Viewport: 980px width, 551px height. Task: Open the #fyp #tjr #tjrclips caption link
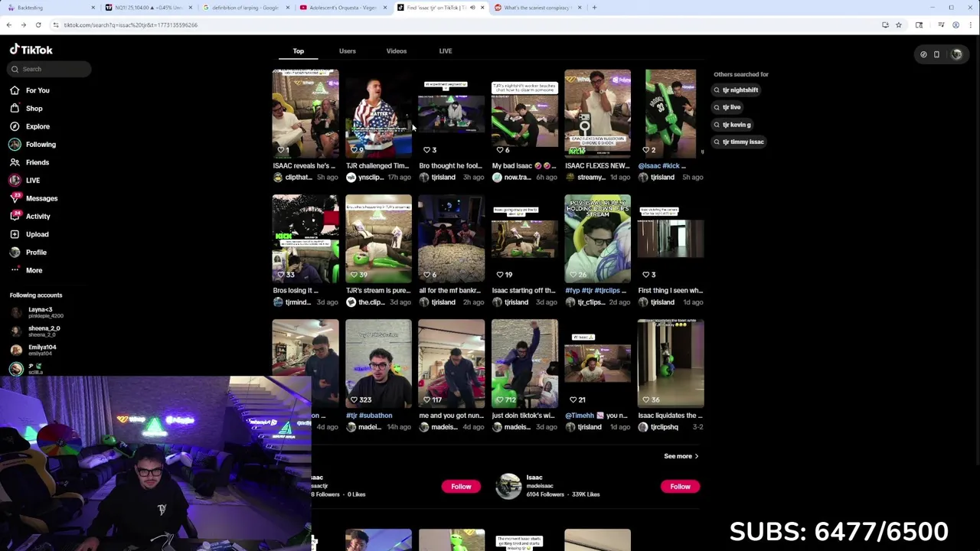click(596, 291)
